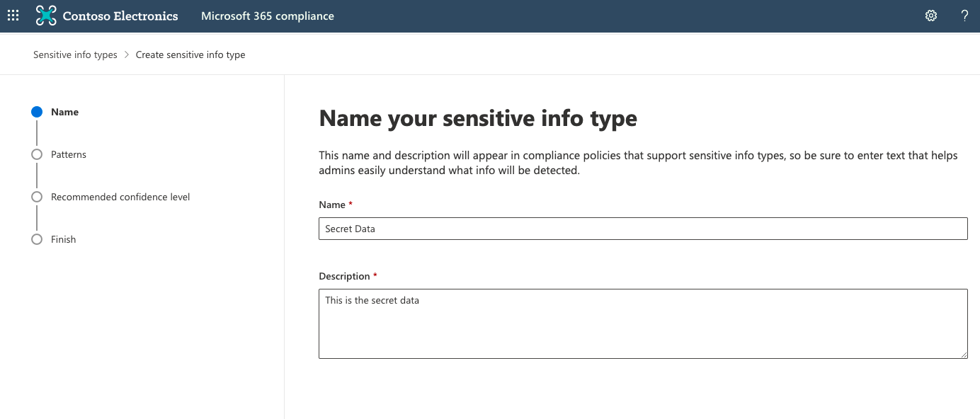This screenshot has width=980, height=419.
Task: Open the help question mark icon
Action: pyautogui.click(x=964, y=16)
